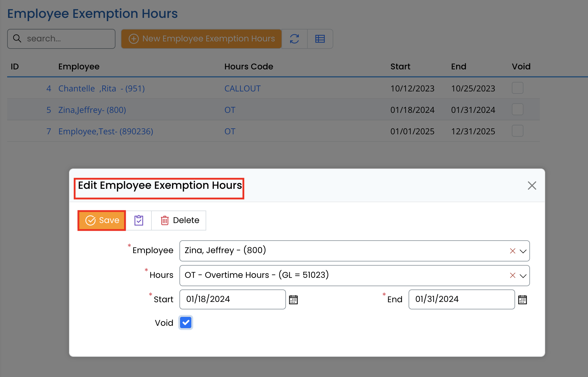Click the table view layout icon
Viewport: 588px width, 377px height.
click(x=320, y=39)
